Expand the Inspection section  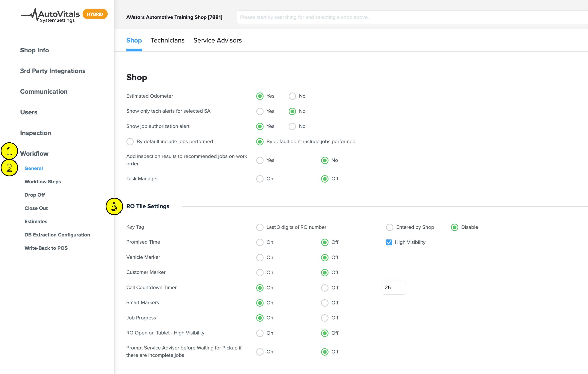[x=36, y=133]
